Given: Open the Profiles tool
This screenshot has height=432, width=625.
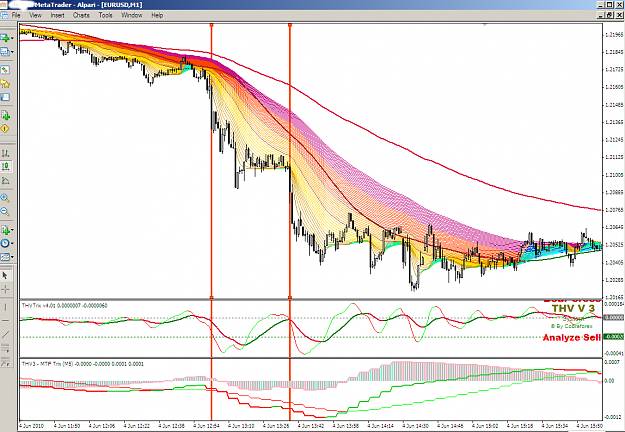Looking at the screenshot, I should point(5,51).
